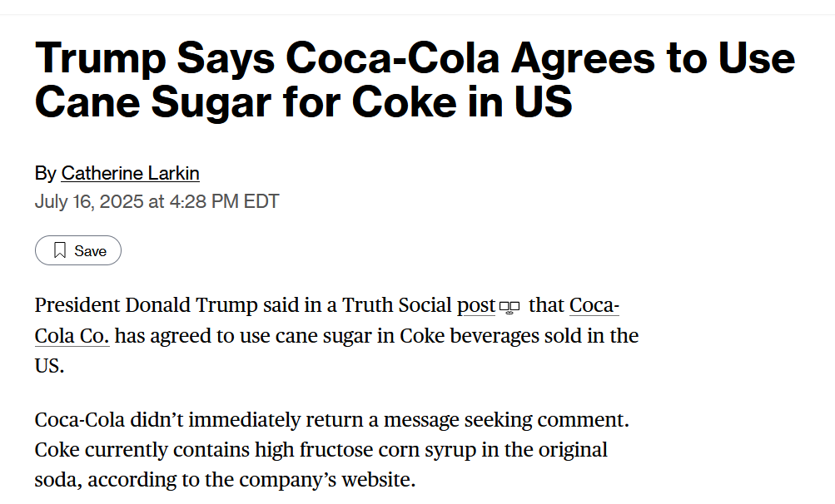Open the Truth Social 'post' link

click(476, 305)
